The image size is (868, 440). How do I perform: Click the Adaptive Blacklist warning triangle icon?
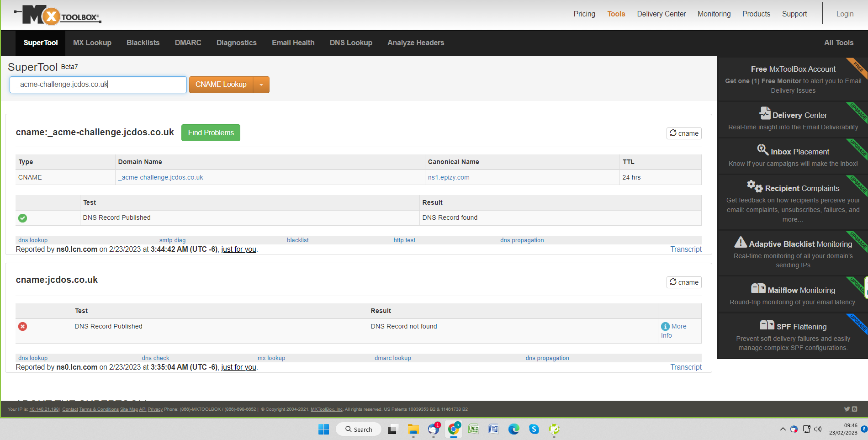tap(740, 242)
